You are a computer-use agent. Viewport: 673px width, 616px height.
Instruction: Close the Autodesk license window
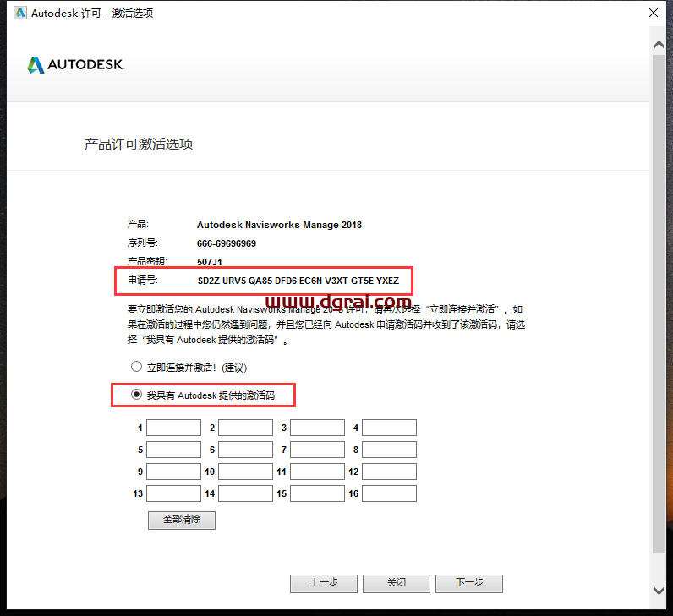click(654, 13)
